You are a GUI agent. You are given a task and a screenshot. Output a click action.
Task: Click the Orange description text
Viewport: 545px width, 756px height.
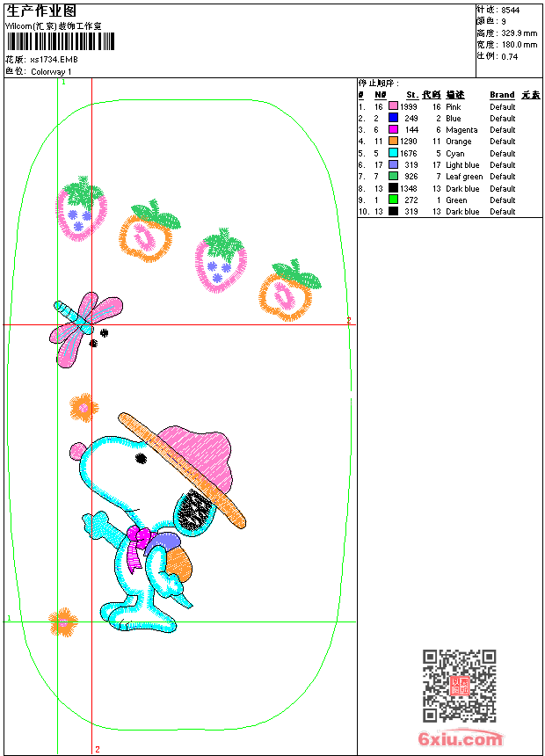[x=459, y=142]
